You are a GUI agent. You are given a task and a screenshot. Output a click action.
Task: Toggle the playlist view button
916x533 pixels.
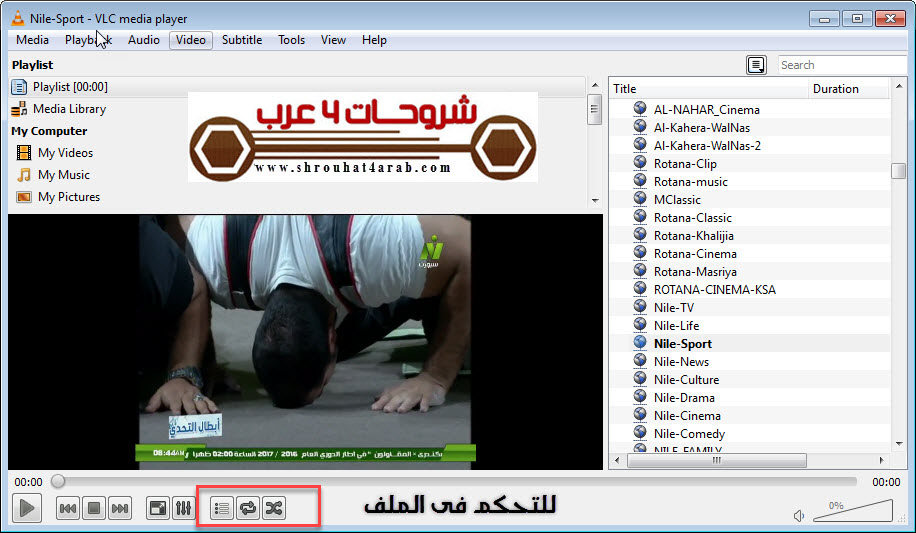[221, 508]
